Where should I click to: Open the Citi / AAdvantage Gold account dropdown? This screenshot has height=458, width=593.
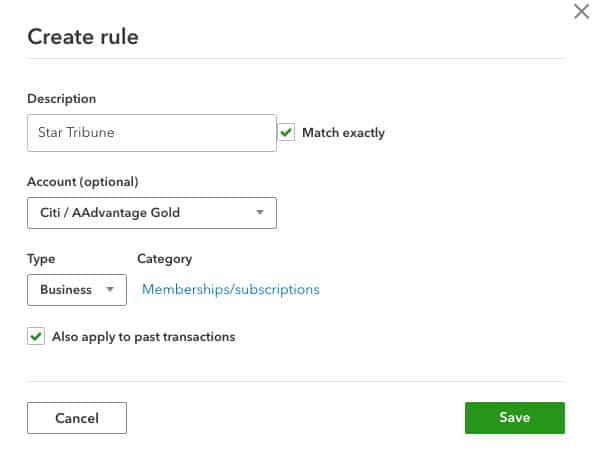point(152,213)
